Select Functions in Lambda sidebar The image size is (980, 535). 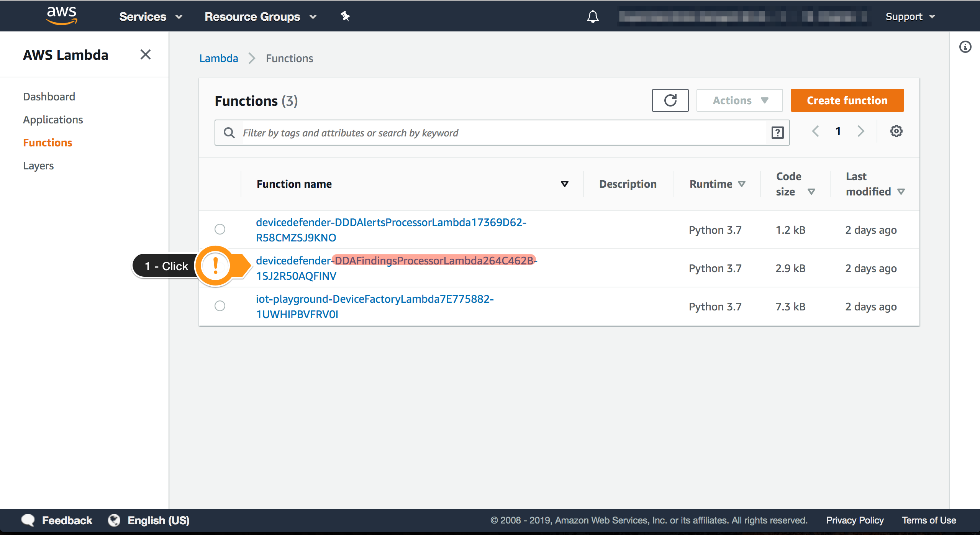tap(48, 143)
